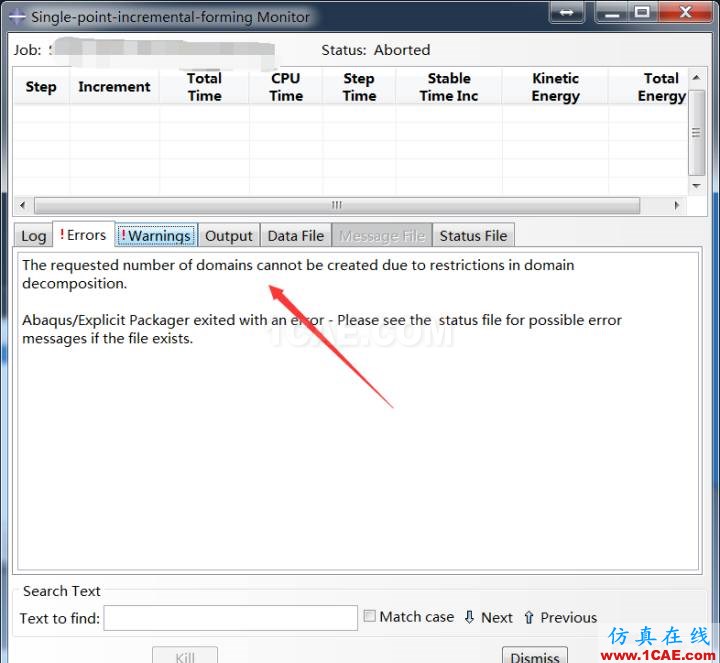Click the table's scroll right arrow
720x663 pixels.
(676, 205)
